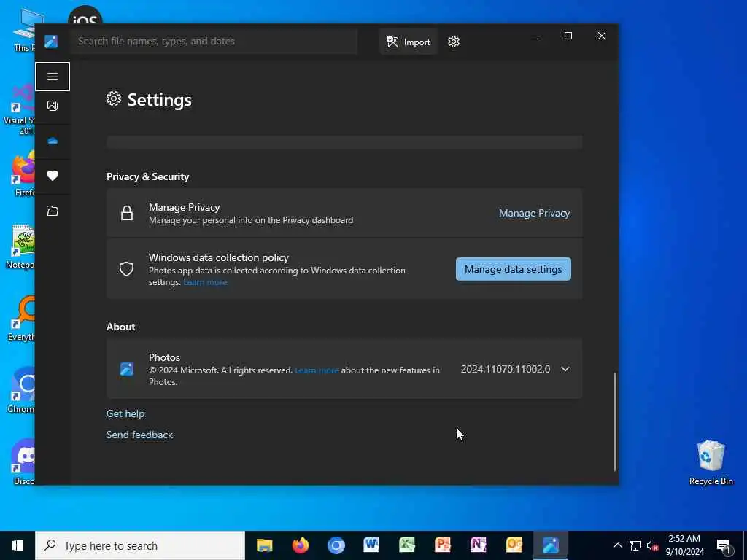The height and width of the screenshot is (560, 747).
Task: Open Learn more link for data collection
Action: [x=205, y=282]
